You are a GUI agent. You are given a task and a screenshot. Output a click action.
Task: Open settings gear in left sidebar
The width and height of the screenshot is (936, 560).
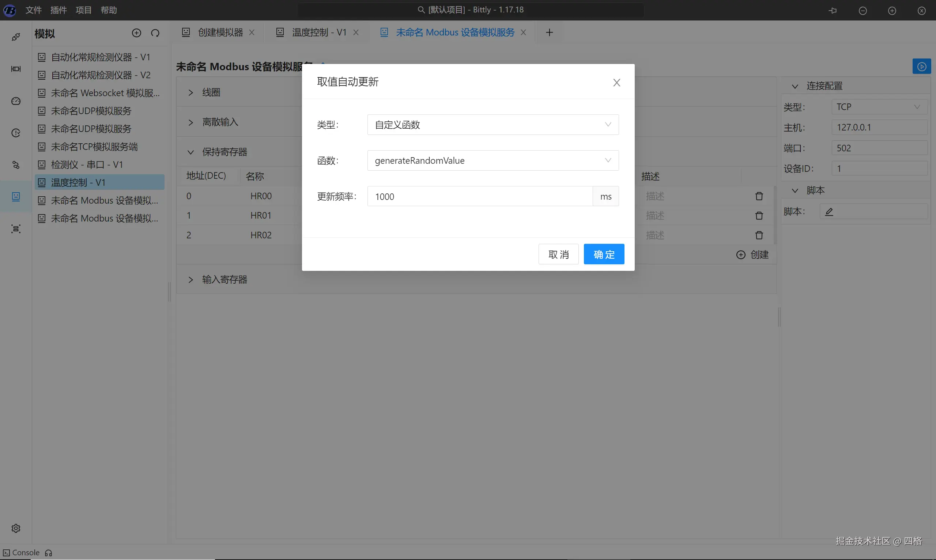click(x=16, y=528)
